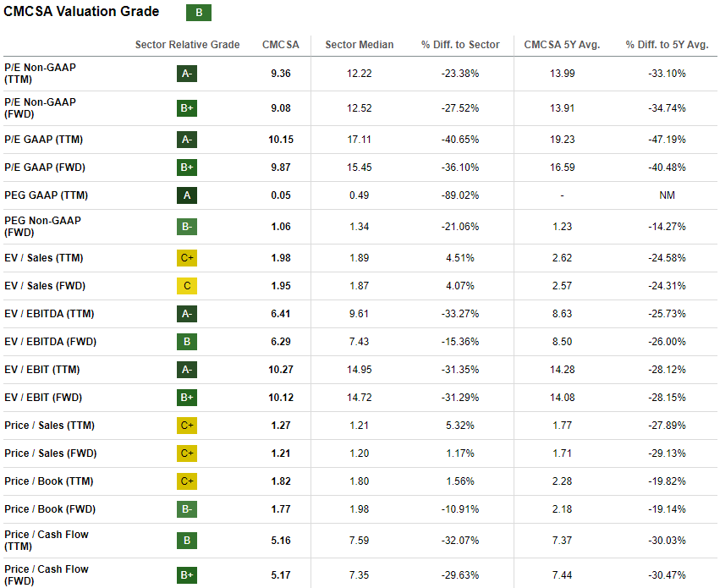Click the % Diff. to 5Y Avg. column header

(667, 45)
